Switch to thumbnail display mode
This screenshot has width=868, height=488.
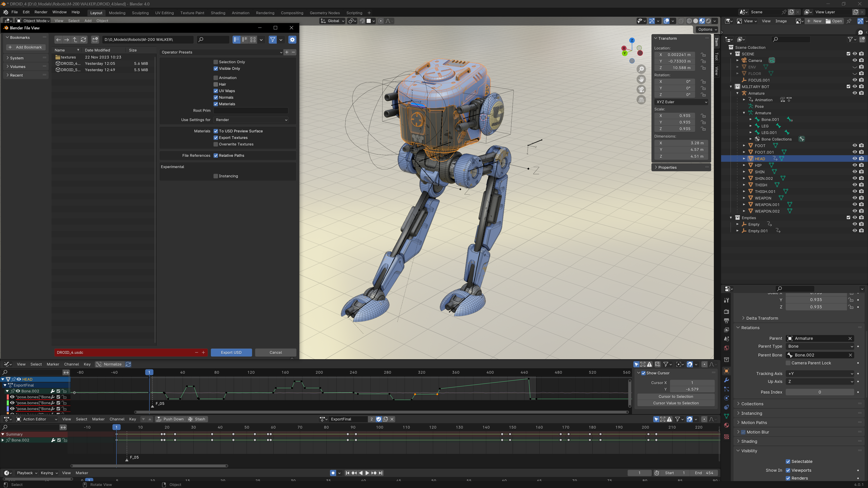click(x=253, y=40)
